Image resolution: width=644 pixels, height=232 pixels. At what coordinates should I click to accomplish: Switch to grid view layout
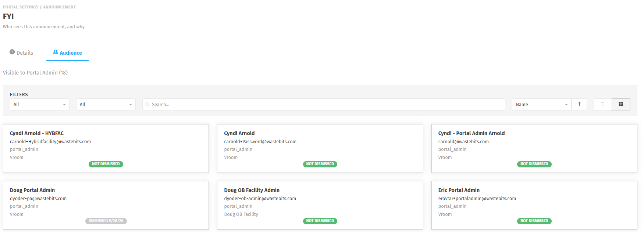(x=621, y=104)
